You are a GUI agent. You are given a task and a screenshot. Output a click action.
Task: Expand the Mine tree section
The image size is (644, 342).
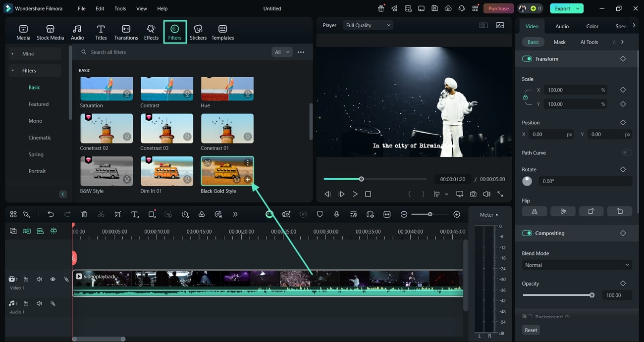point(12,54)
